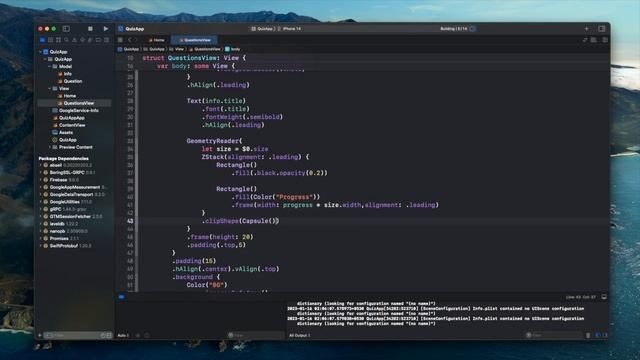Image resolution: width=640 pixels, height=360 pixels.
Task: Open the issue navigator warning triangle icon
Action: click(74, 40)
